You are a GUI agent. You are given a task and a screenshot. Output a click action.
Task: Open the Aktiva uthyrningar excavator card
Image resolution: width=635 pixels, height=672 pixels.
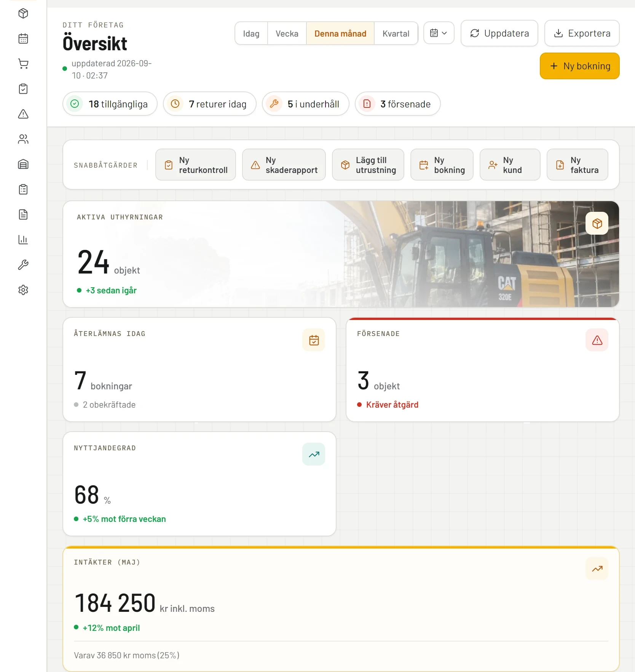coord(341,254)
